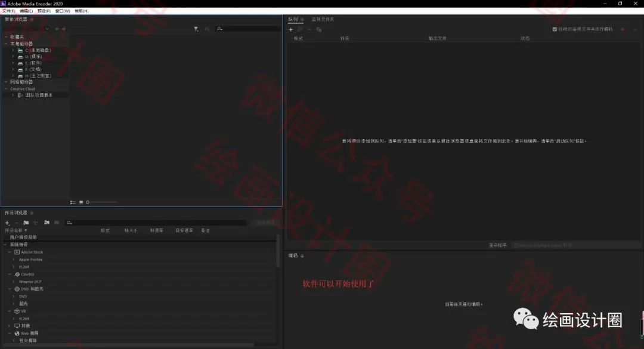Image resolution: width=644 pixels, height=349 pixels.
Task: Click the export presets icon
Action: coord(57,223)
